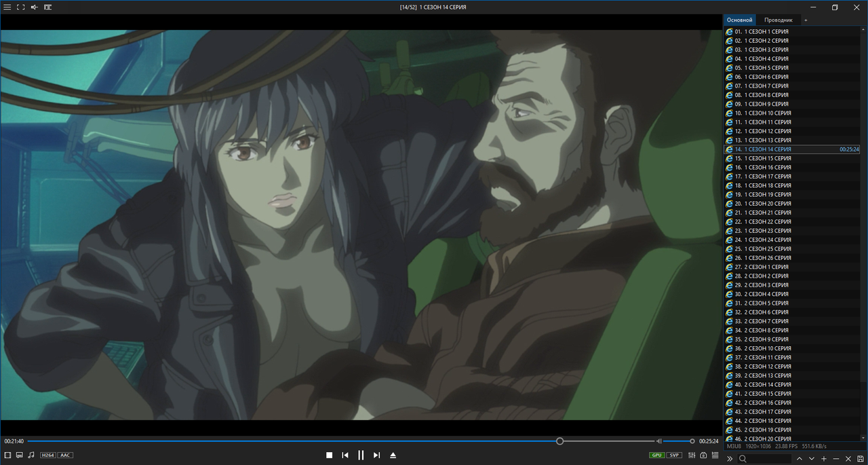Toggle the compact playlist layout icon in title bar
Image resolution: width=868 pixels, height=465 pixels.
tap(48, 7)
